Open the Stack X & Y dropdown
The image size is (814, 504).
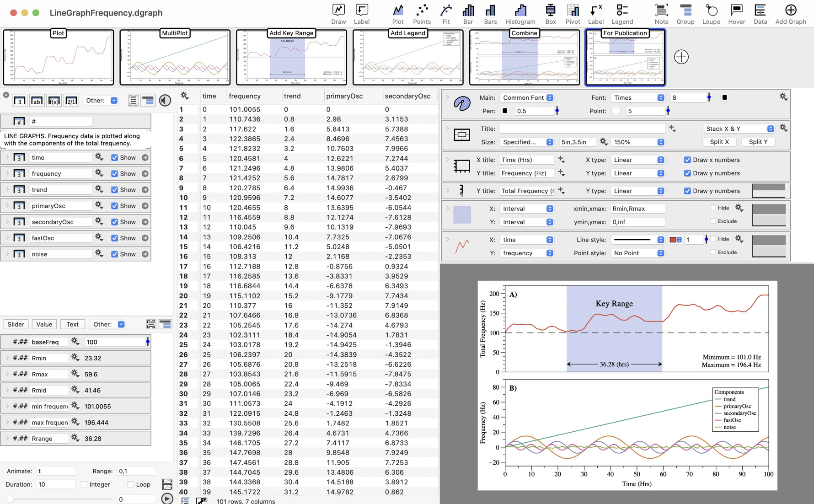(x=739, y=129)
